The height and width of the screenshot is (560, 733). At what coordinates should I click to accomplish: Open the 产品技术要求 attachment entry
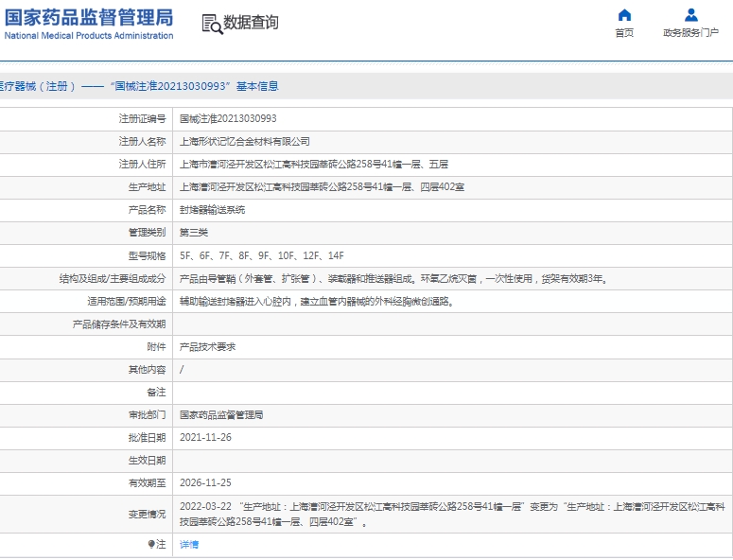207,347
